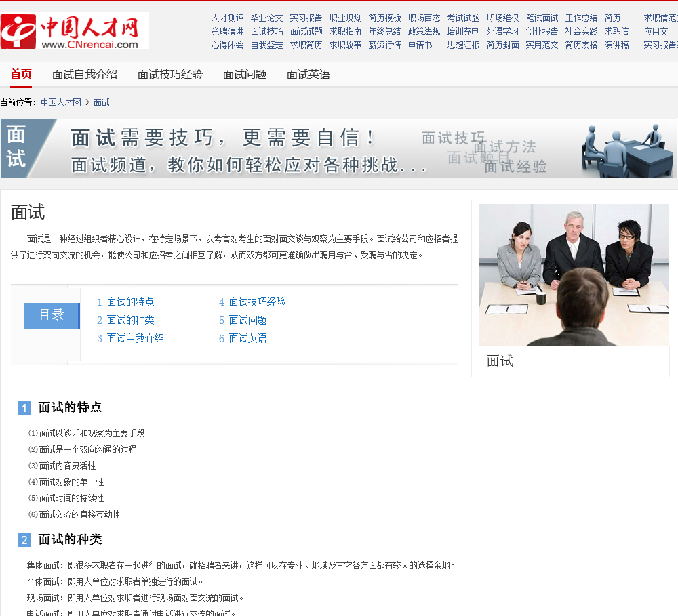Go to the 求职简历 header link
The height and width of the screenshot is (616, 678).
point(306,45)
